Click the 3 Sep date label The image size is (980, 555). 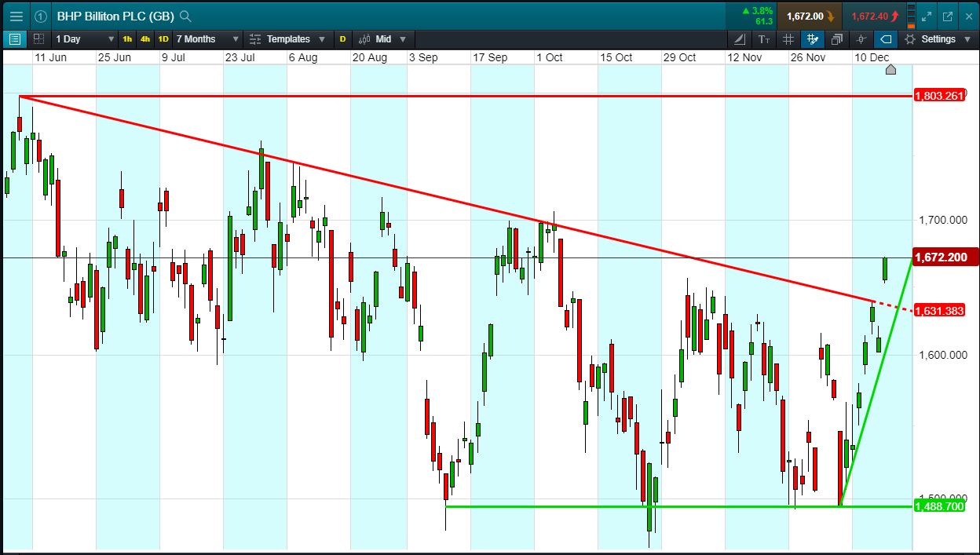coord(424,57)
